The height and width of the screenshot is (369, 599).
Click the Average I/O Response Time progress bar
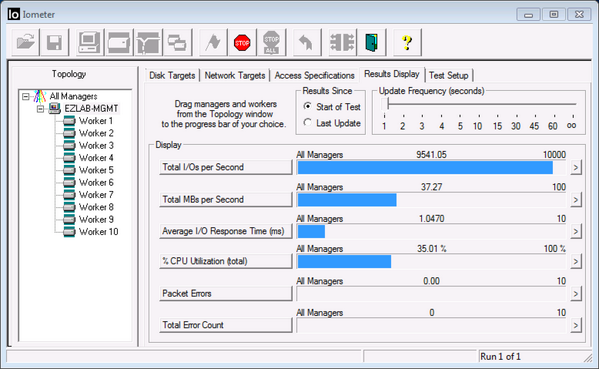432,231
